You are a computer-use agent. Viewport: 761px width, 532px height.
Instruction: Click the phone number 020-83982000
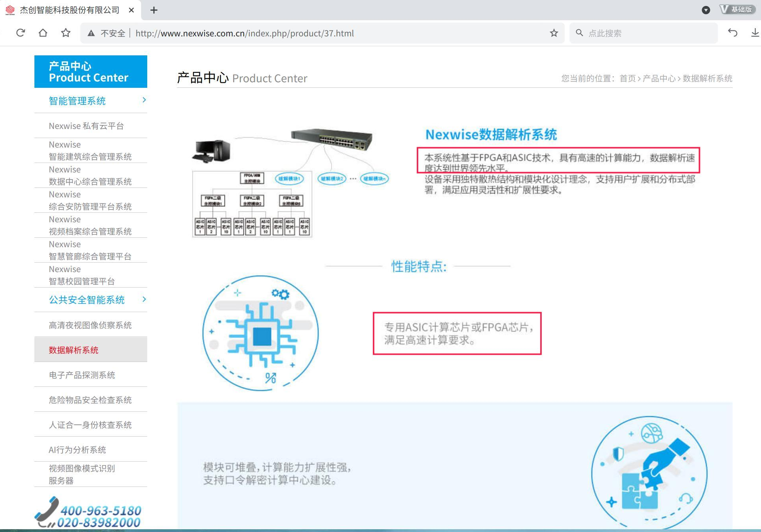coord(99,523)
